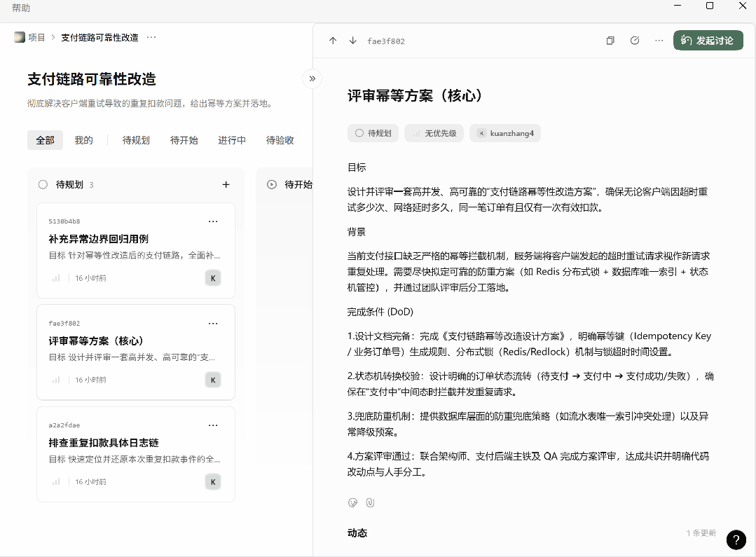Go to previous issue with up arrow

point(333,41)
